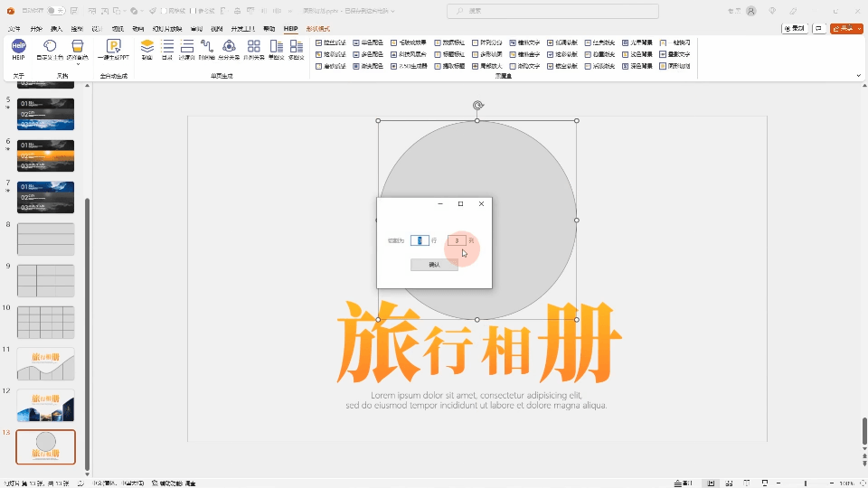The width and height of the screenshot is (868, 488).
Task: Select slide 12 thumbnail with city photo
Action: click(x=45, y=405)
